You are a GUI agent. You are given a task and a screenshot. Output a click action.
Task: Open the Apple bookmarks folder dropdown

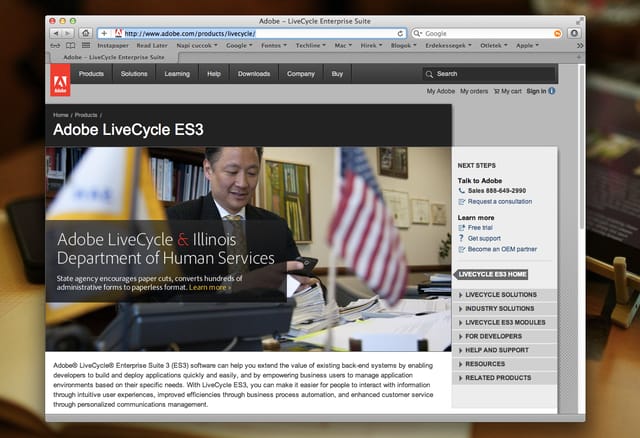click(527, 46)
